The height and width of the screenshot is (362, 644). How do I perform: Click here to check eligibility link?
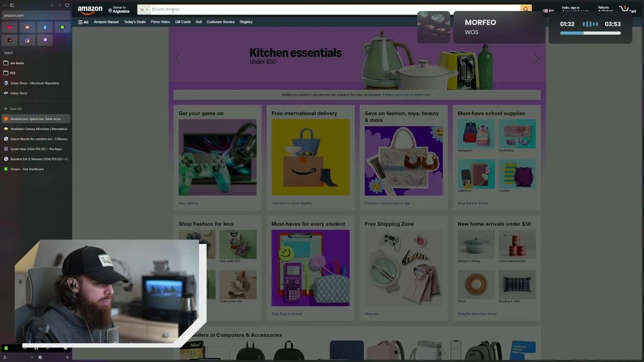coord(292,203)
